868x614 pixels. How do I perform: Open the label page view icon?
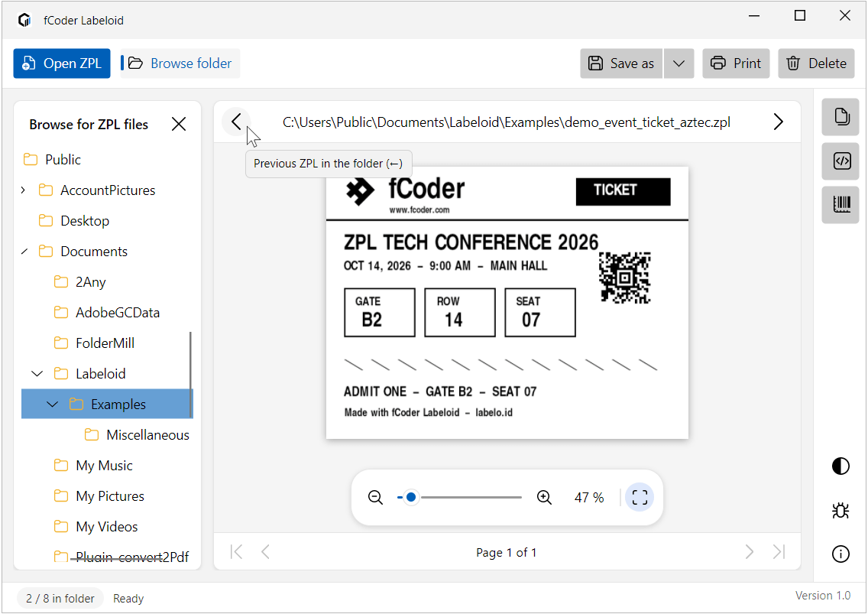coord(840,117)
